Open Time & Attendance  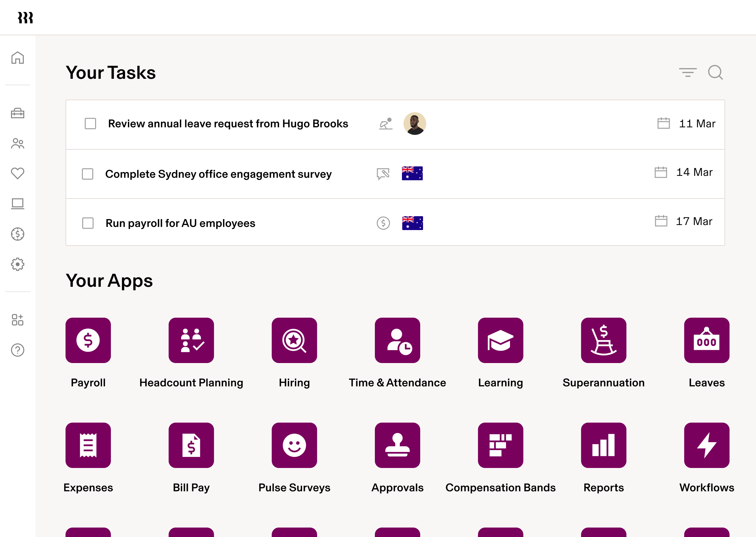click(398, 340)
